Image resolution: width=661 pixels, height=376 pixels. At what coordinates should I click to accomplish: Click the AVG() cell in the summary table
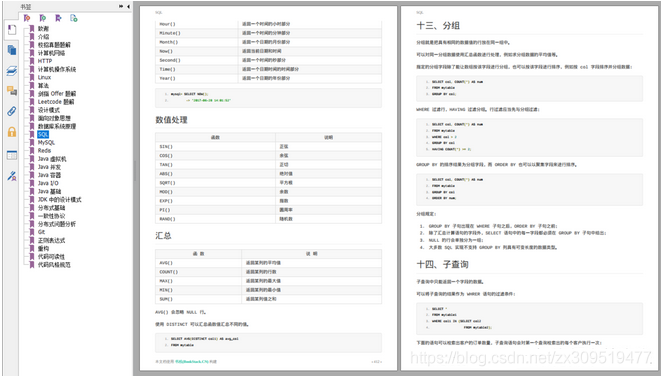pyautogui.click(x=199, y=263)
